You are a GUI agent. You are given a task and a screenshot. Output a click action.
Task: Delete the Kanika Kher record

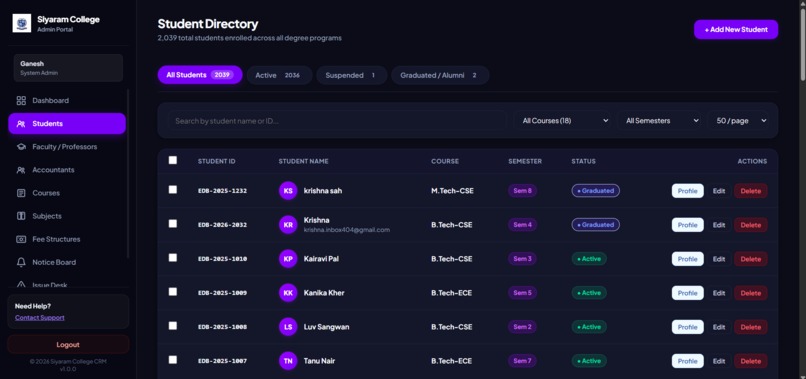point(750,293)
